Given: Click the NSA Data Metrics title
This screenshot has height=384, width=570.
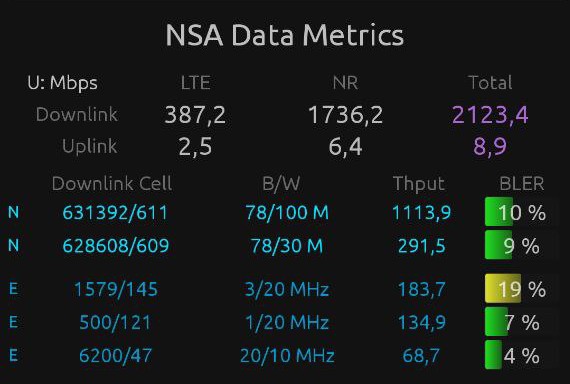Looking at the screenshot, I should 285,35.
